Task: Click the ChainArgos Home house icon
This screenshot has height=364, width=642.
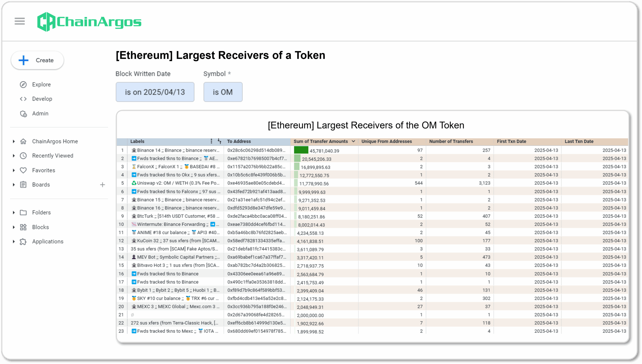Action: click(x=23, y=141)
